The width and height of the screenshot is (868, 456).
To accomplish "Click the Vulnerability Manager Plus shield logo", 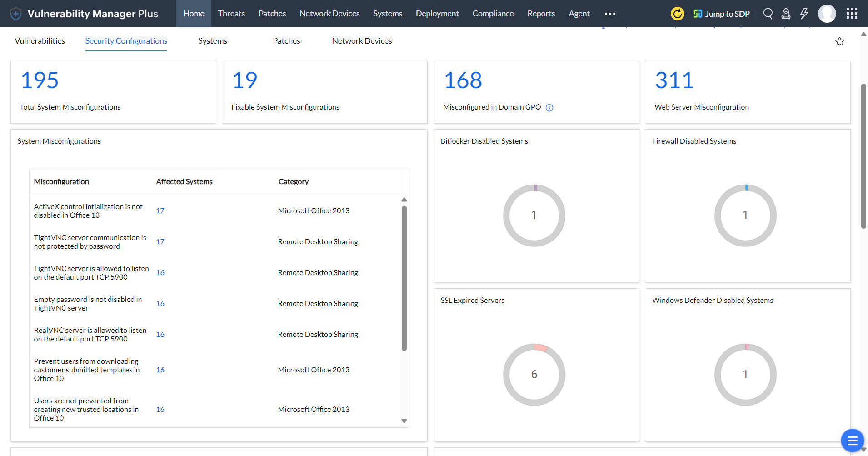I will click(x=16, y=14).
